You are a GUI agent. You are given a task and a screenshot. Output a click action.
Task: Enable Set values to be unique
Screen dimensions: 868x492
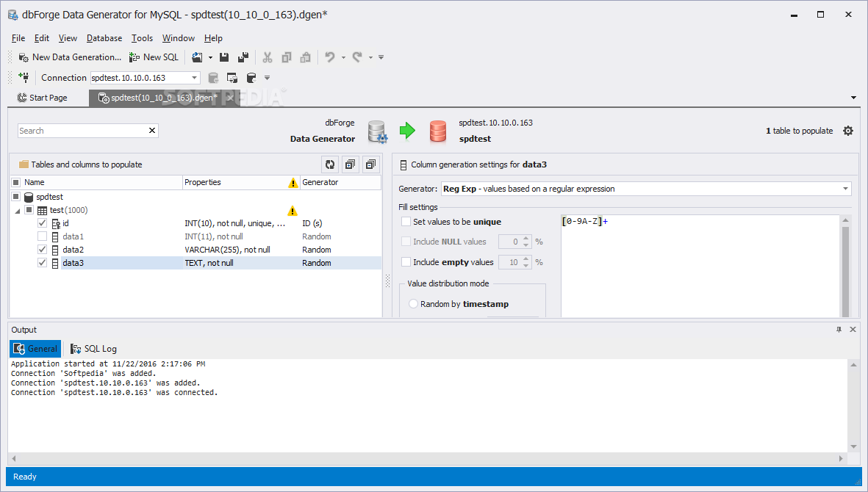(x=406, y=222)
